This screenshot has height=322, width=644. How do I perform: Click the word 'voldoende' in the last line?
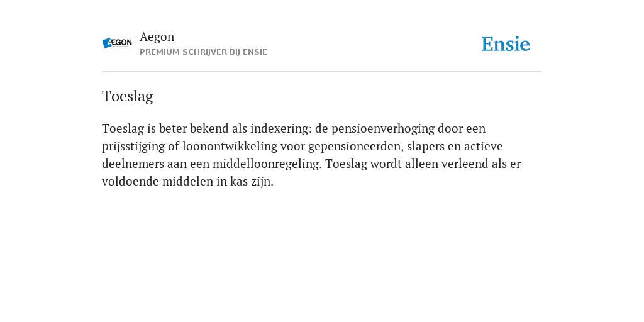(130, 182)
